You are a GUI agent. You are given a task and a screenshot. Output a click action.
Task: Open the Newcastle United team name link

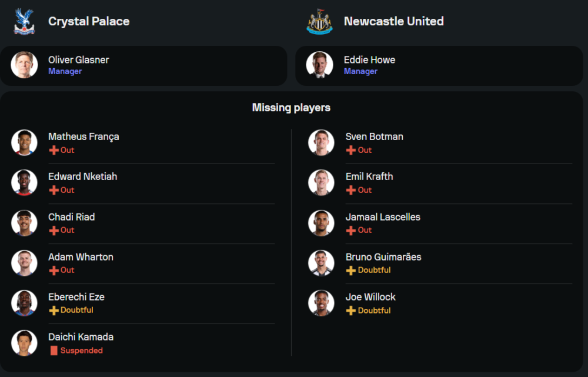[393, 21]
